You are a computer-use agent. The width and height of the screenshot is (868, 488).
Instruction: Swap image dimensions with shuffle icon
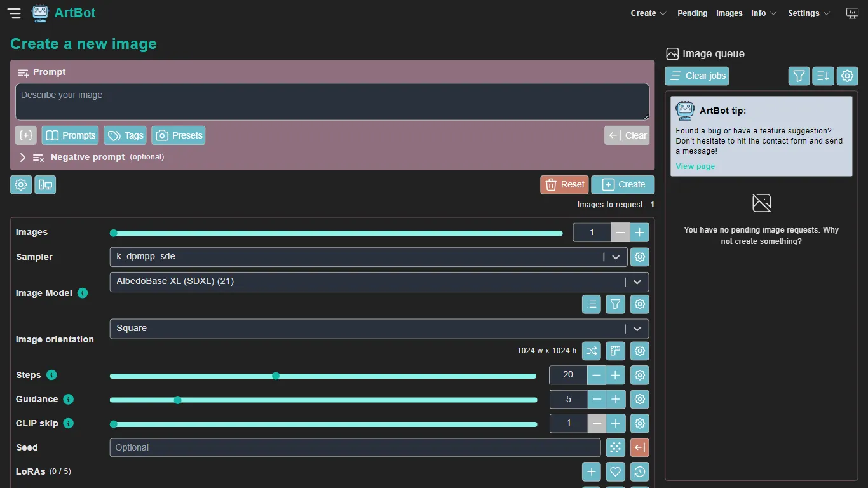tap(591, 351)
